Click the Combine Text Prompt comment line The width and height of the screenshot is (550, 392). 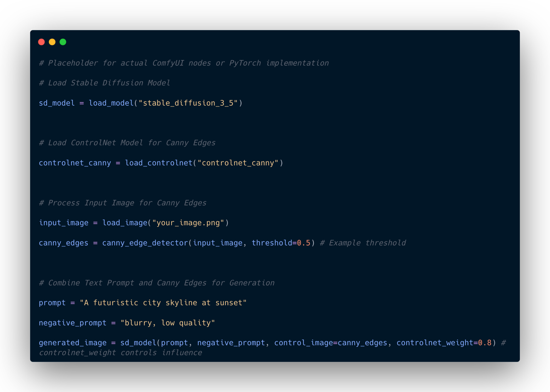click(x=157, y=283)
